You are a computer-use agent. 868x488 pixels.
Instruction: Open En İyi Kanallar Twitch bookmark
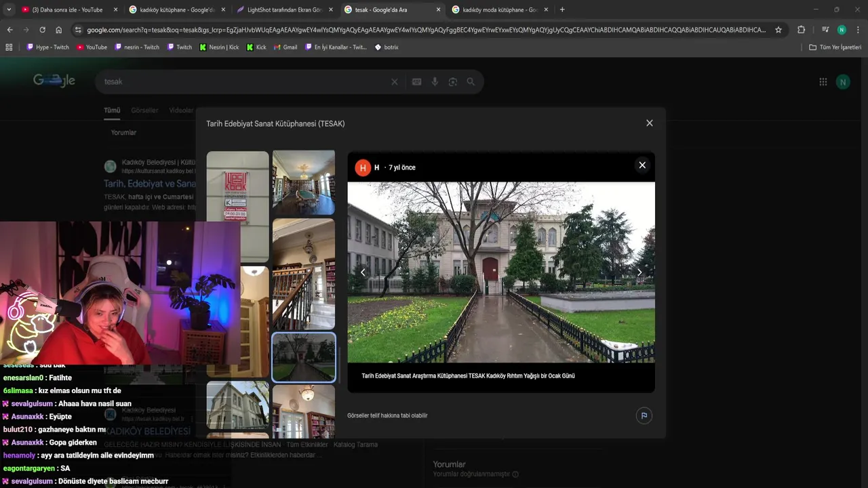pos(336,47)
